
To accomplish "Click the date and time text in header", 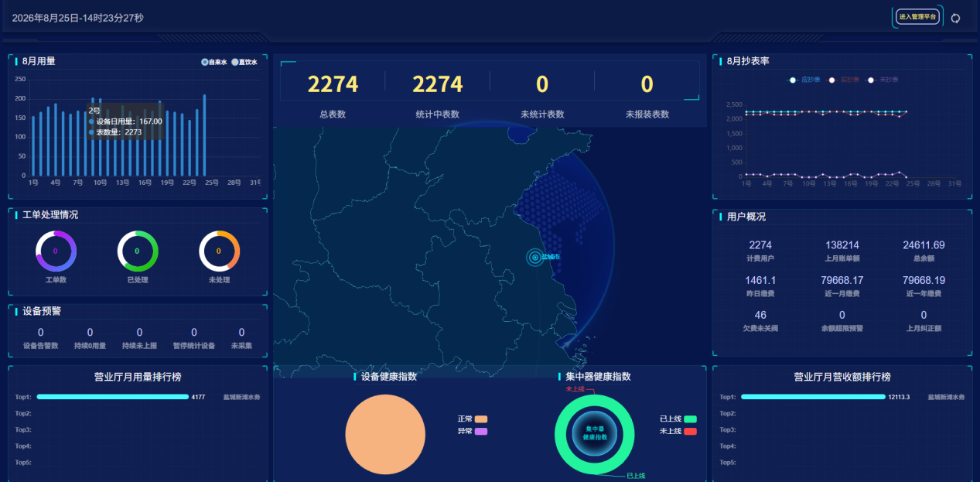I will click(x=78, y=18).
